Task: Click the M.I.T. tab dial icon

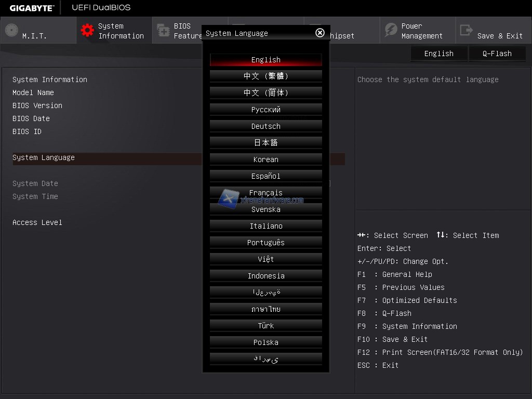Action: (x=11, y=30)
